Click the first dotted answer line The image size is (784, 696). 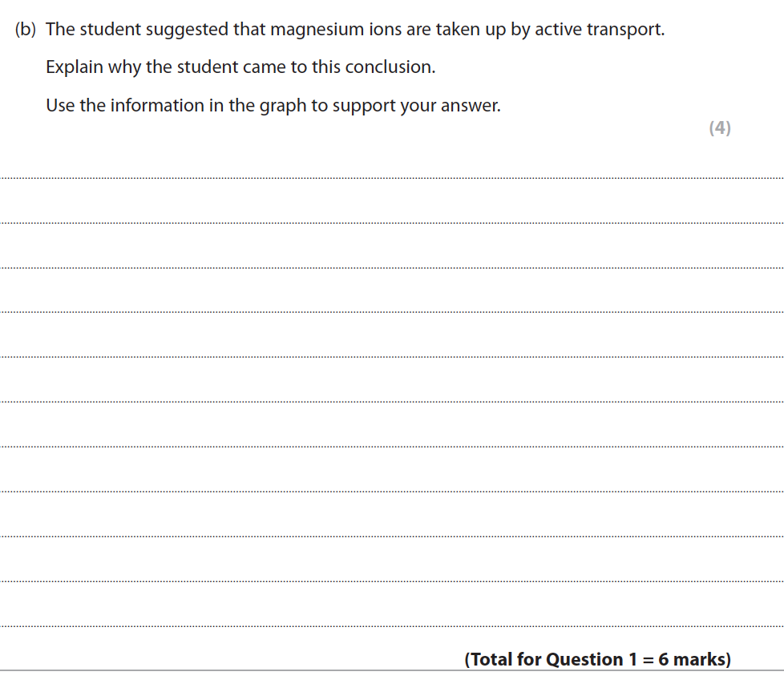392,178
